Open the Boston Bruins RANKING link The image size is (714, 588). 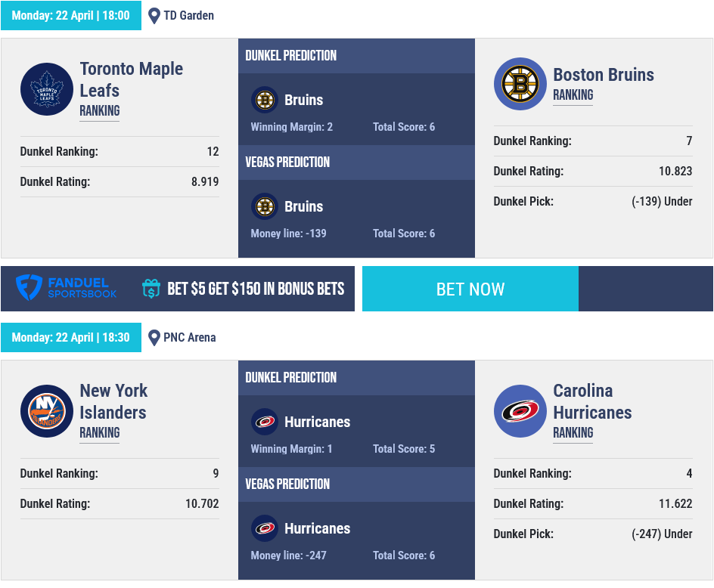(573, 94)
